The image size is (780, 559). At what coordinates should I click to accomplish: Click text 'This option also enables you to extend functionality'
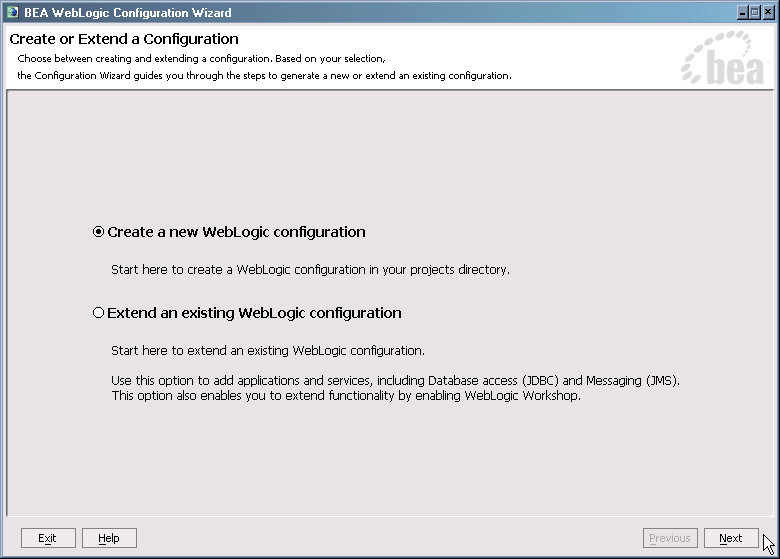pyautogui.click(x=253, y=396)
